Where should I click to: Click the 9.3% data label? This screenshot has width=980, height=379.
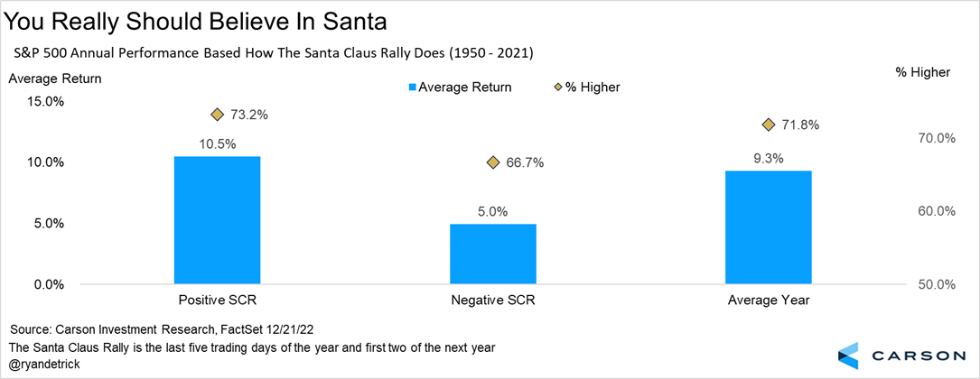coord(769,157)
